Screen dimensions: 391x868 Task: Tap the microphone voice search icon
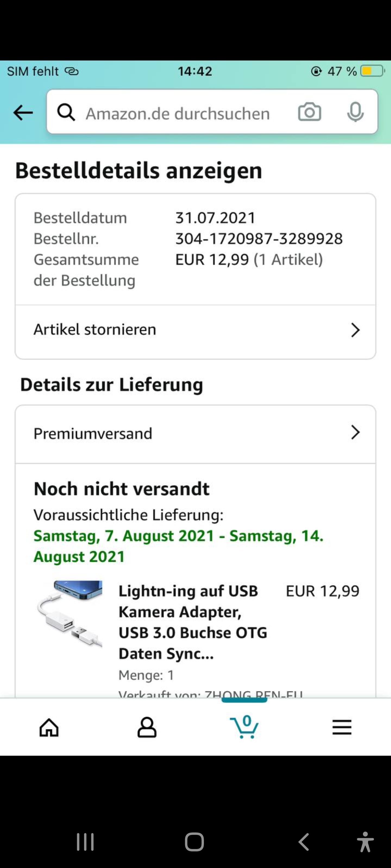pos(355,112)
